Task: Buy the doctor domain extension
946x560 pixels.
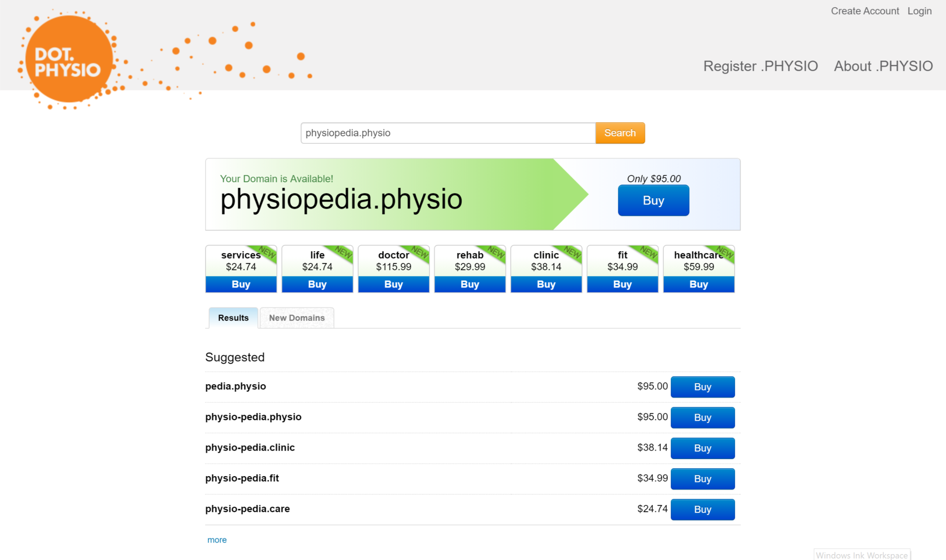Action: pyautogui.click(x=394, y=284)
